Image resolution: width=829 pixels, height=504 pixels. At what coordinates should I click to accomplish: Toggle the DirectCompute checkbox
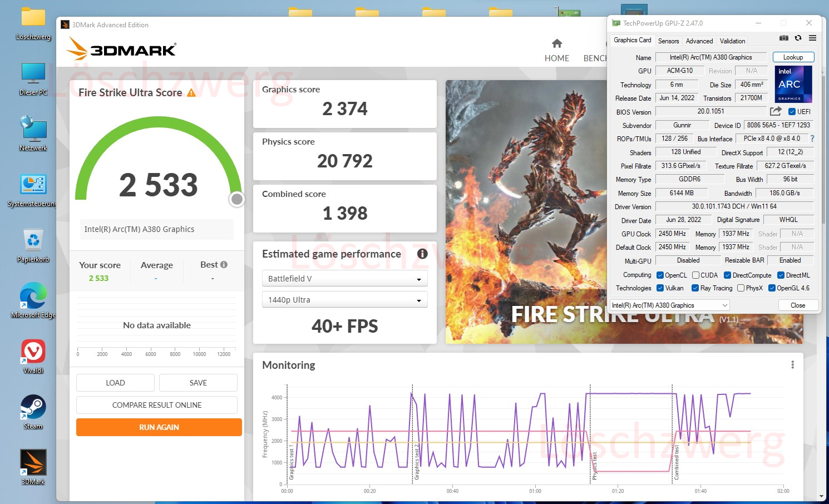(727, 275)
